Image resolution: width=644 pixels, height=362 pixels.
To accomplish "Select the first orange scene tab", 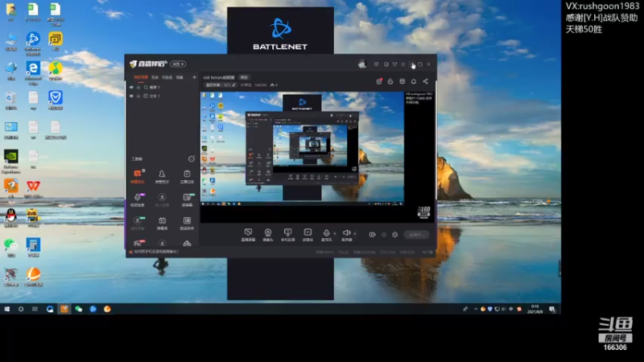I will point(141,77).
